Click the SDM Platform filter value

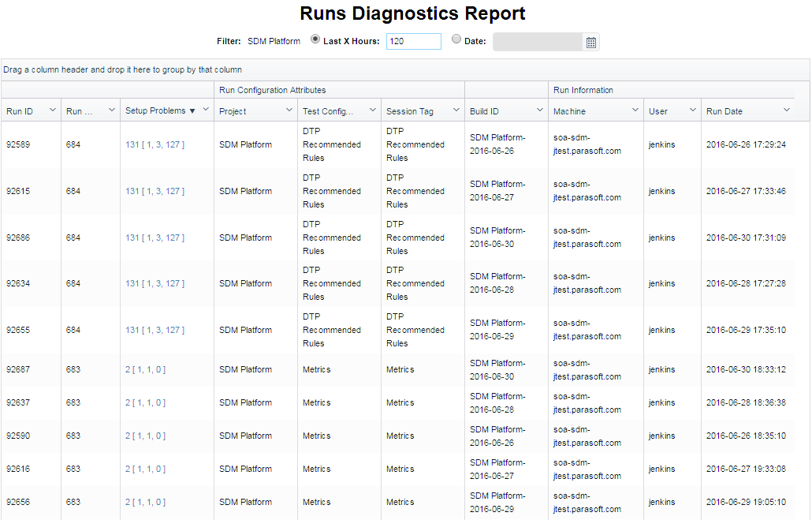click(x=274, y=42)
